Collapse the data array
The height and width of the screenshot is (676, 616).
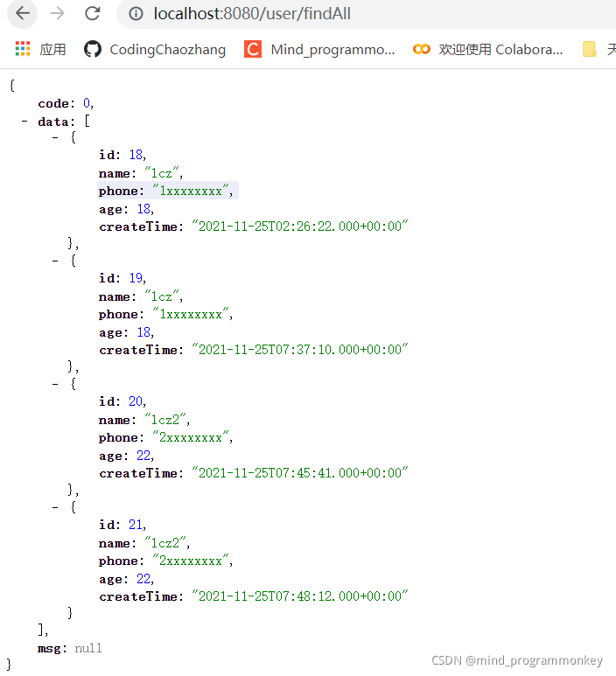24,122
